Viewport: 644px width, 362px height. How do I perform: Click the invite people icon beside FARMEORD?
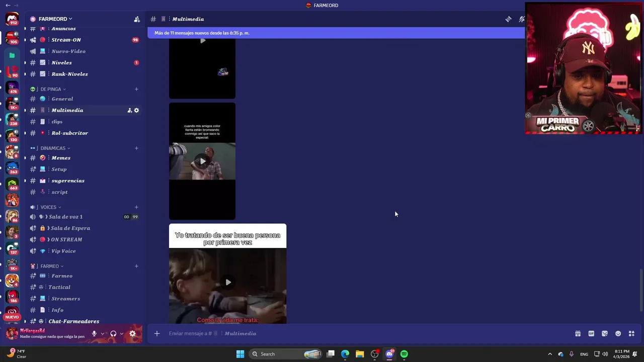[x=137, y=19]
